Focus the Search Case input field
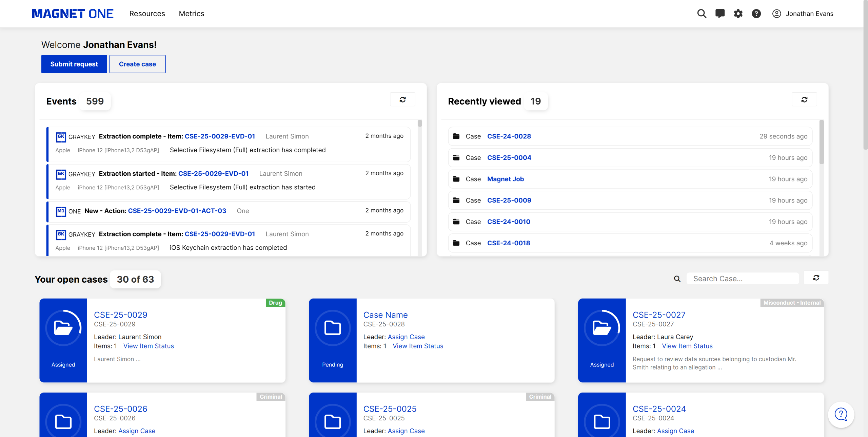The image size is (868, 437). coord(743,279)
